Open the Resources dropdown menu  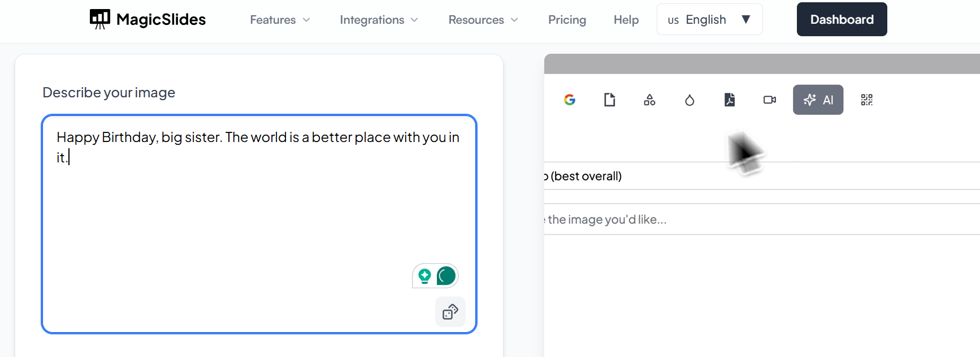pyautogui.click(x=483, y=20)
